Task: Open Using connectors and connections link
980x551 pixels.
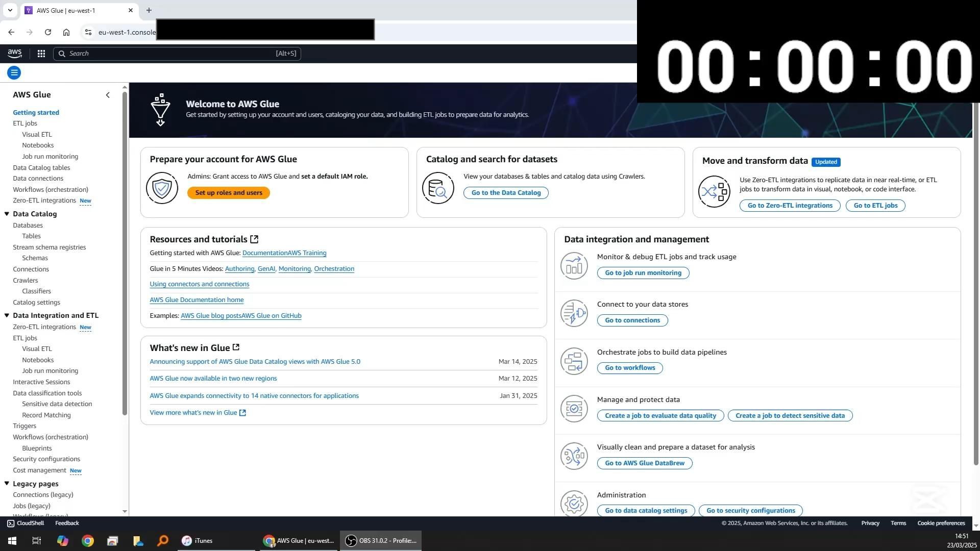Action: point(200,284)
